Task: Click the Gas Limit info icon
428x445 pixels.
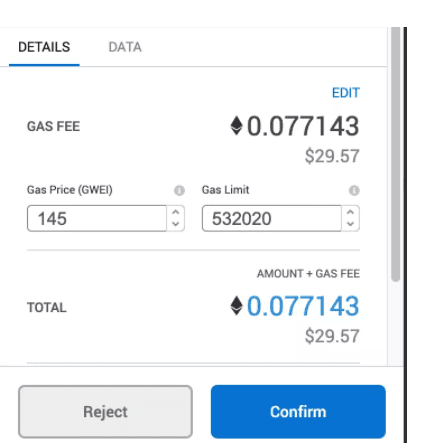Action: click(x=354, y=190)
